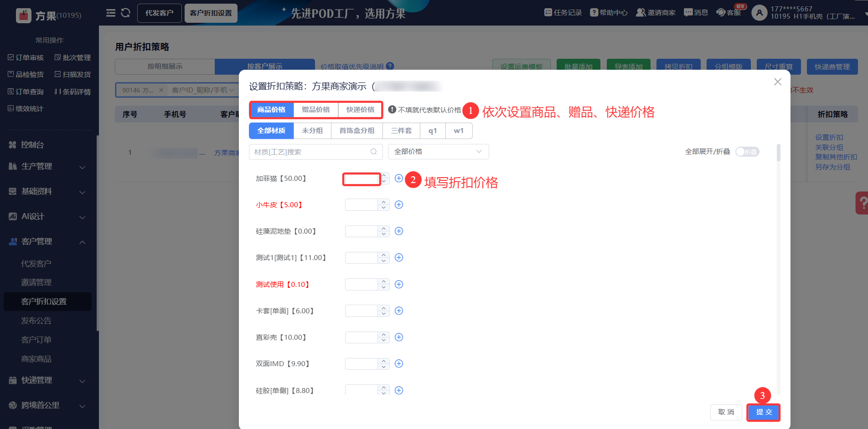868x429 pixels.
Task: Open 消息 messages
Action: [x=696, y=13]
